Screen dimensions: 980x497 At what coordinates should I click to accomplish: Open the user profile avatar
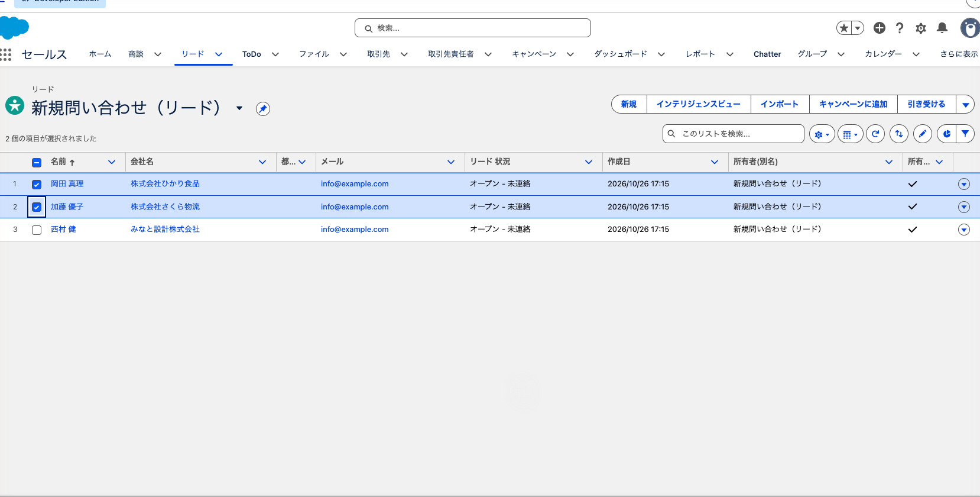pyautogui.click(x=970, y=28)
